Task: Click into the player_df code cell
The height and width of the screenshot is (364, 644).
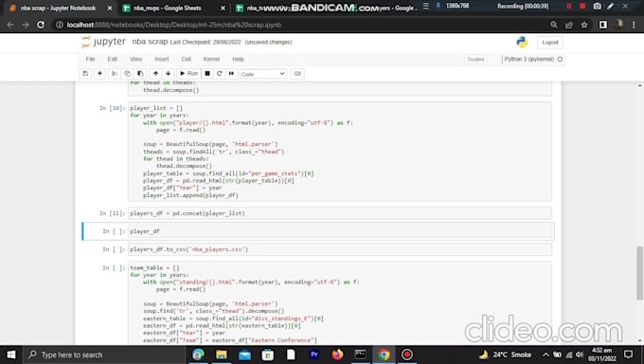Action: pyautogui.click(x=340, y=231)
